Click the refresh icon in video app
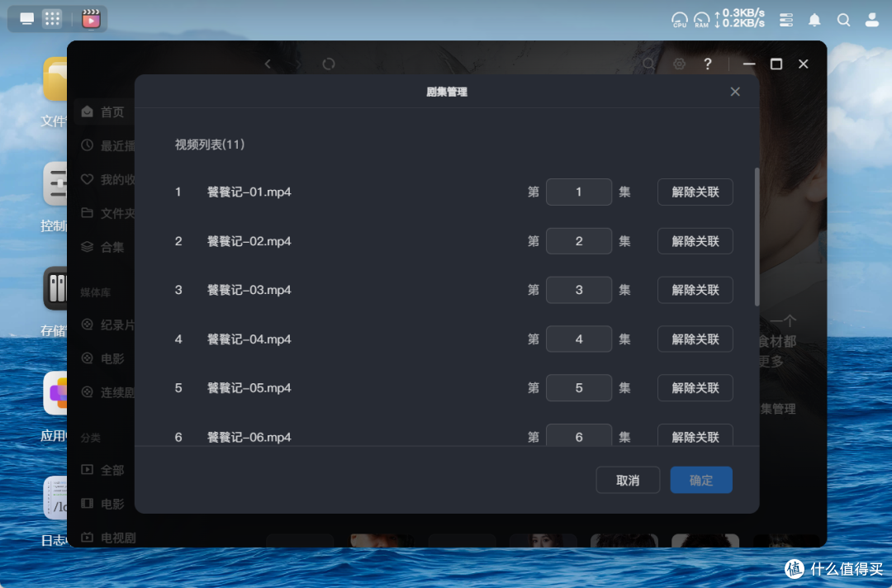892x588 pixels. coord(329,64)
